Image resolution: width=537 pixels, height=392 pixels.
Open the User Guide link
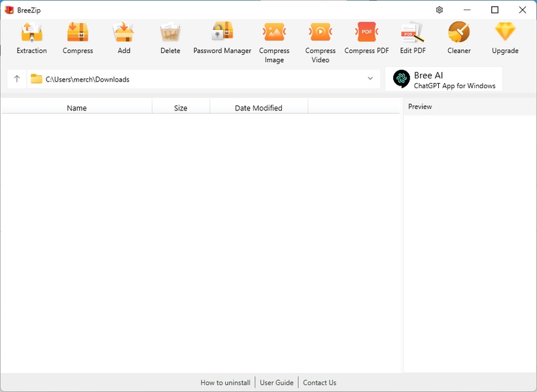point(277,383)
